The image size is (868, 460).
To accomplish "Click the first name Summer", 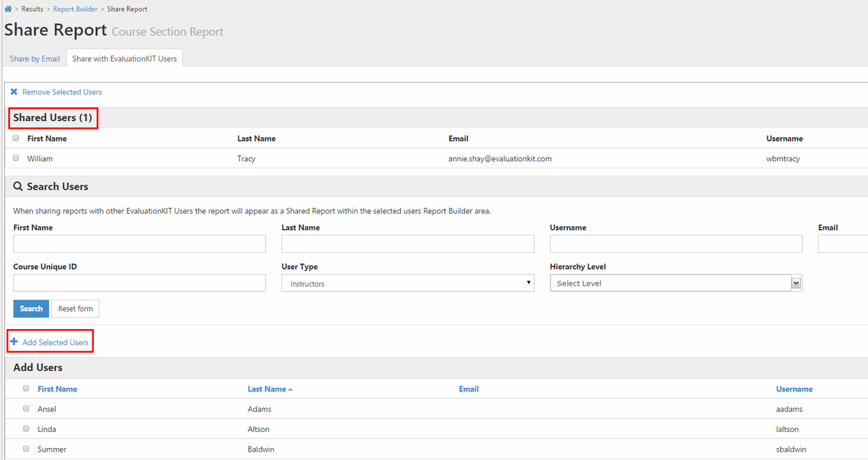I will click(52, 449).
